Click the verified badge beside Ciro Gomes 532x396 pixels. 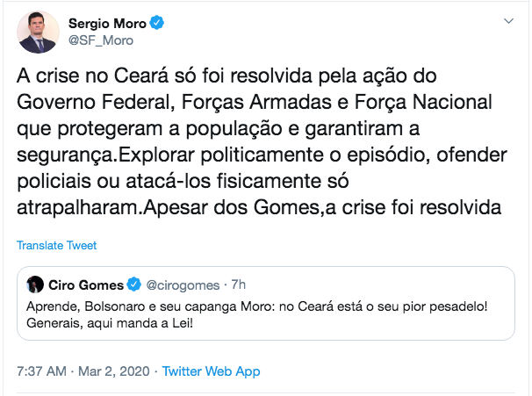coord(134,284)
